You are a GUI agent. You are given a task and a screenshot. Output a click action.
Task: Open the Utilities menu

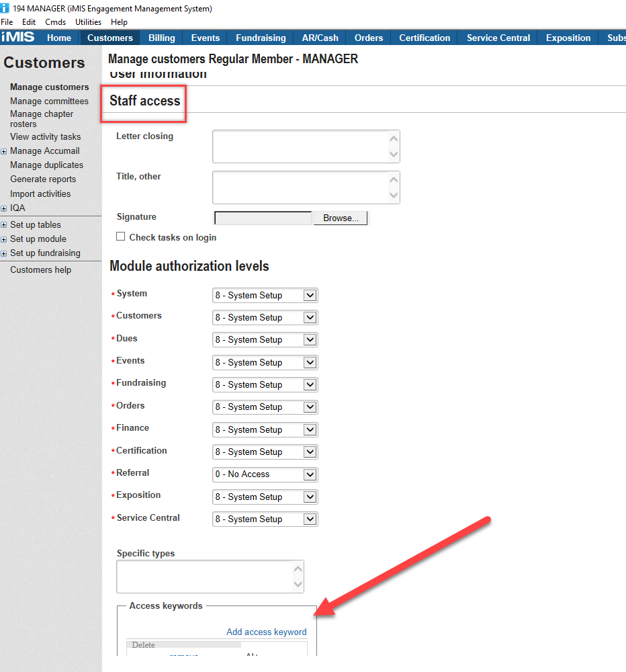88,22
